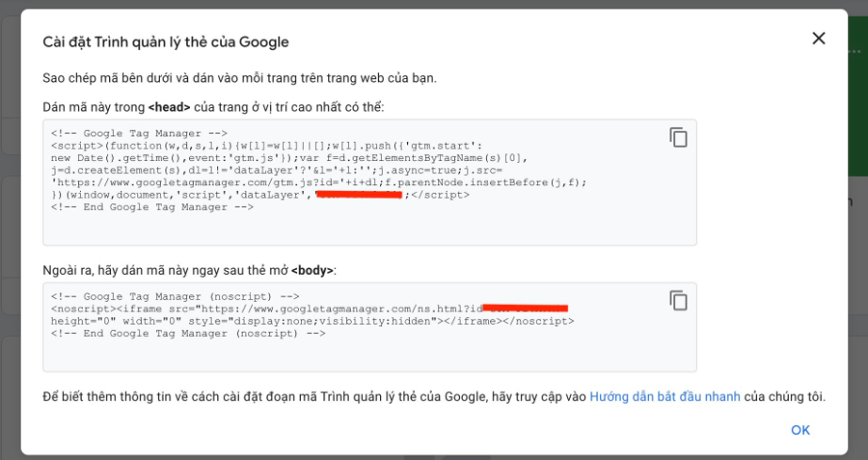Screen dimensions: 868x460
Task: Click inside the body noscript code box
Action: (x=370, y=327)
